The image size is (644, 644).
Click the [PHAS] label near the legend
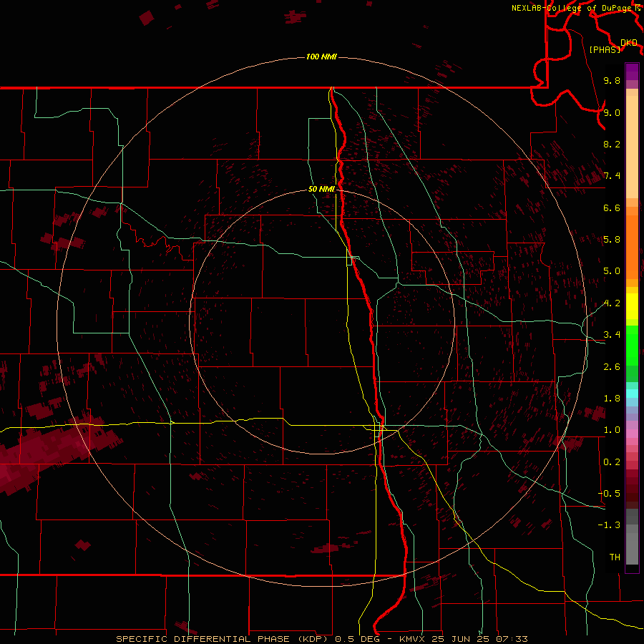click(605, 49)
